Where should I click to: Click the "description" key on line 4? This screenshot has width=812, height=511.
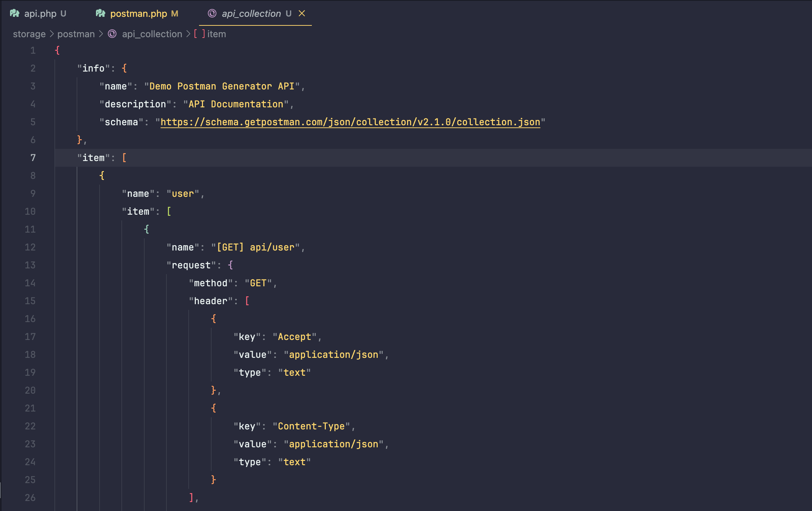tap(135, 104)
